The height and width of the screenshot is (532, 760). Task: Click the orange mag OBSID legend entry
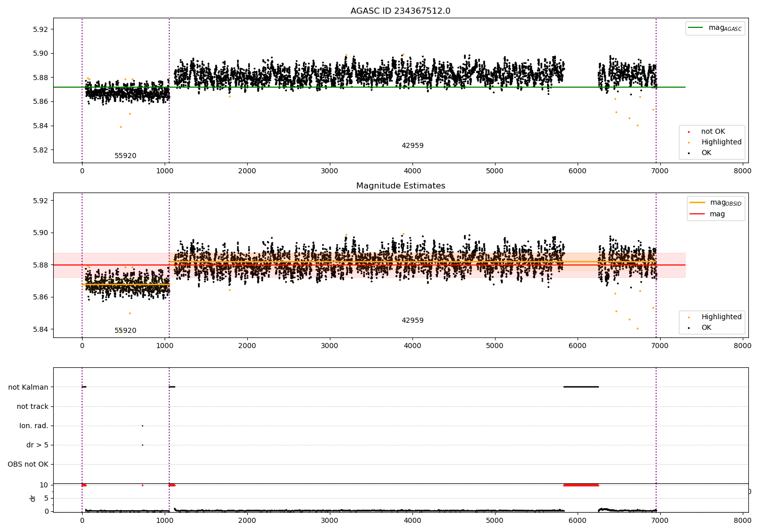[715, 203]
